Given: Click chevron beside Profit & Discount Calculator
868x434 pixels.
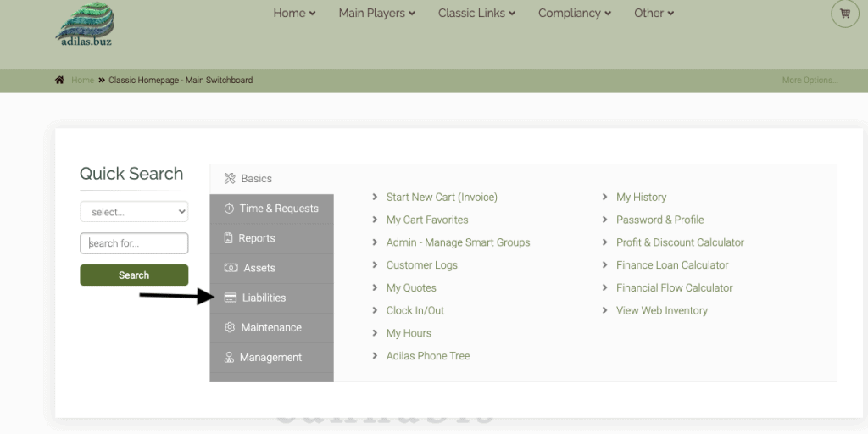Looking at the screenshot, I should [604, 242].
